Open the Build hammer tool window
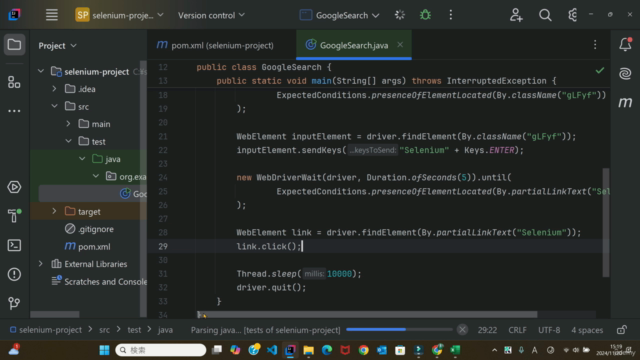640x360 pixels. click(x=14, y=215)
